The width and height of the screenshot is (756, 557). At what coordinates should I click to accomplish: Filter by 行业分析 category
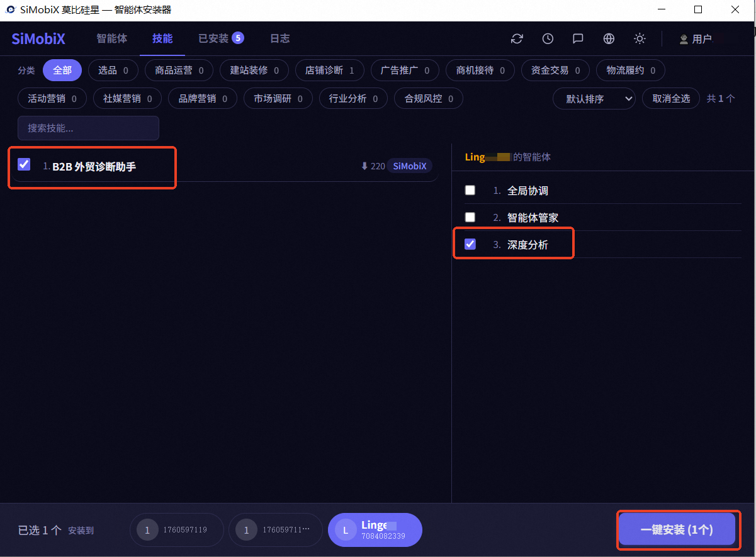pos(353,99)
